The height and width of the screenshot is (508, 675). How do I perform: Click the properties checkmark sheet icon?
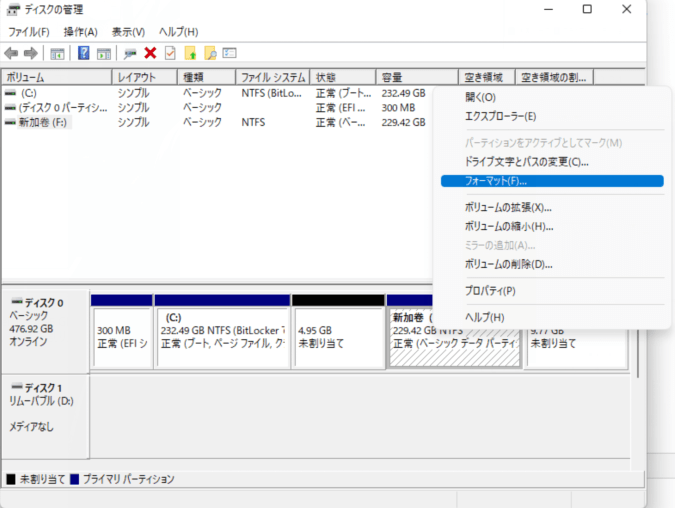click(170, 53)
